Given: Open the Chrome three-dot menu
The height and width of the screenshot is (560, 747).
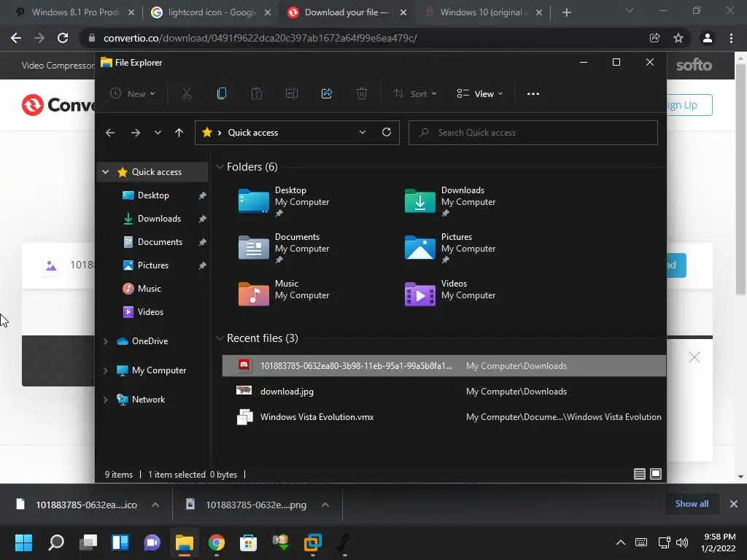Looking at the screenshot, I should tap(731, 38).
